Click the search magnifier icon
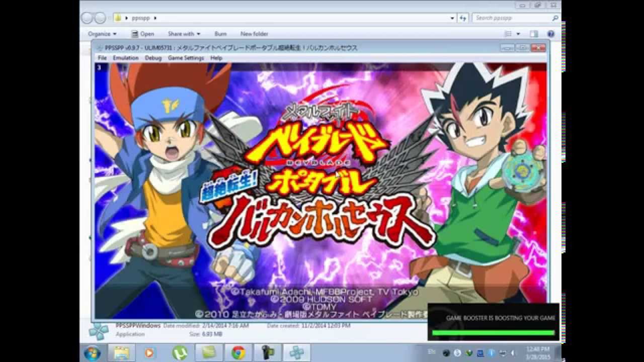 555,18
